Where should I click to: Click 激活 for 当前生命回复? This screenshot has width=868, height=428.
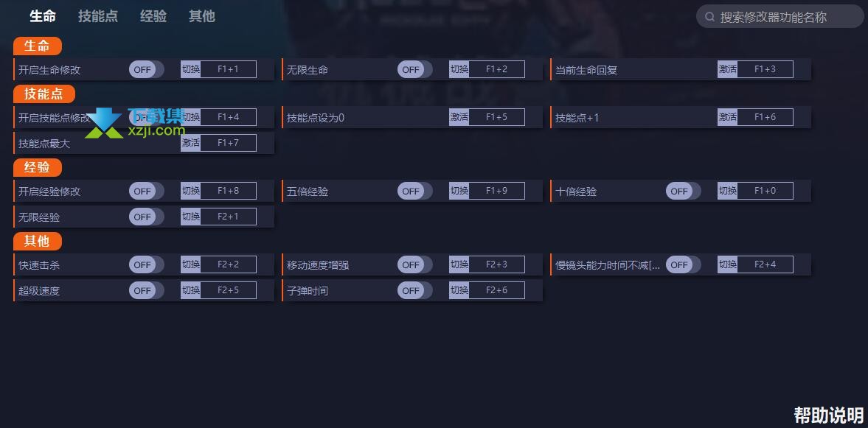pos(727,70)
